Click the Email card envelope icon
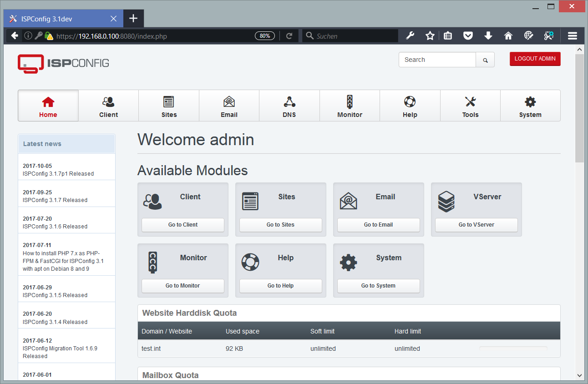The height and width of the screenshot is (384, 588). 348,201
